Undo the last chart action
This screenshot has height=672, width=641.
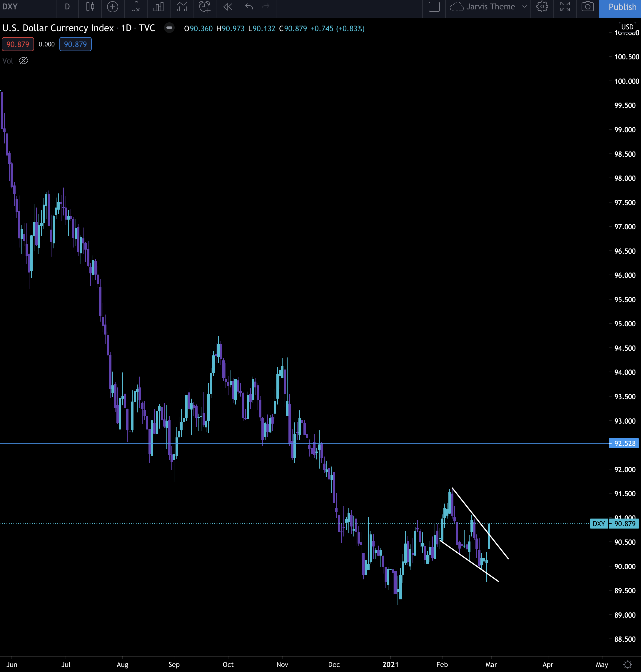[249, 7]
